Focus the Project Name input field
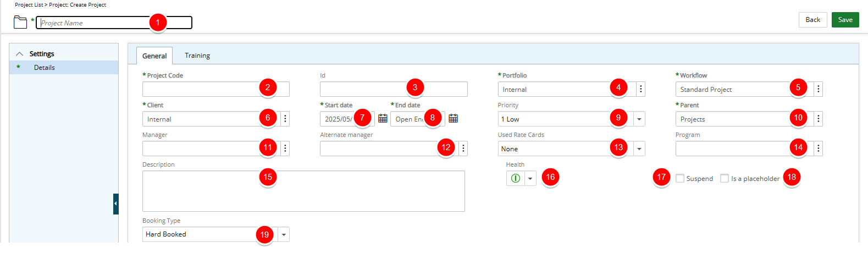Viewport: 868px width, 253px height. (114, 23)
